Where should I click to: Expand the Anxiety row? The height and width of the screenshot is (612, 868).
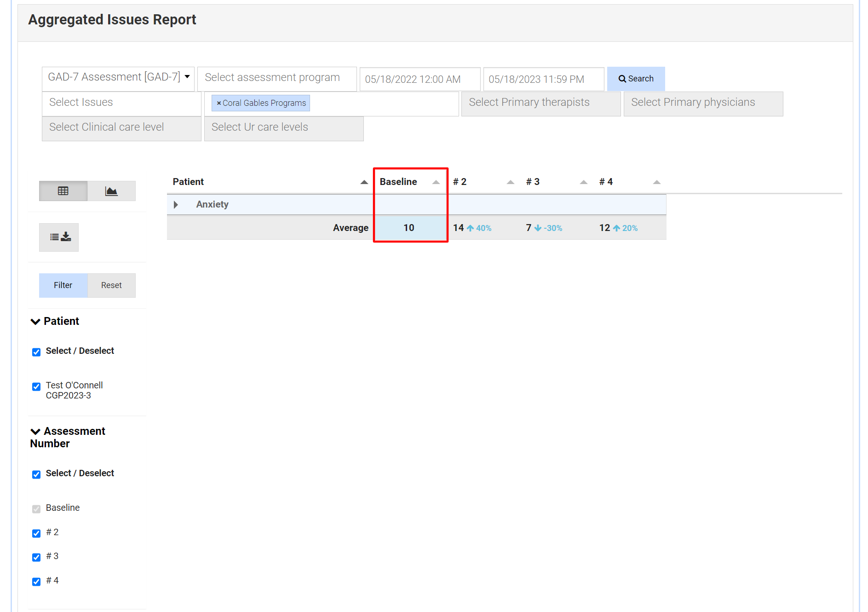pos(176,205)
